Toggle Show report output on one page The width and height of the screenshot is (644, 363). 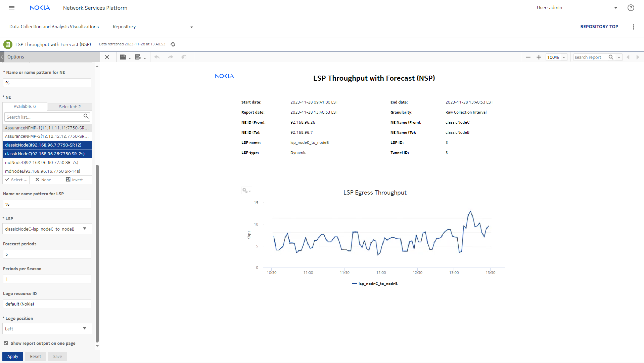[6, 343]
